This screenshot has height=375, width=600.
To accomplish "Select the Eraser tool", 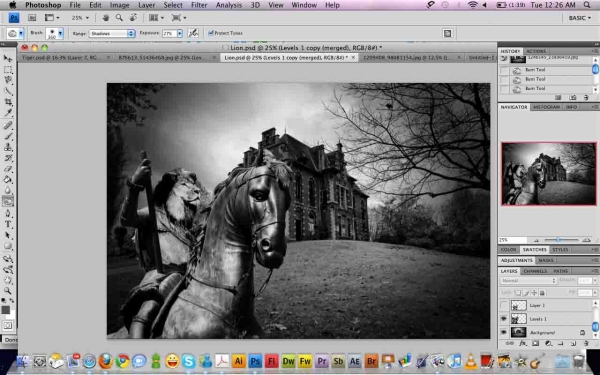I will click(8, 168).
